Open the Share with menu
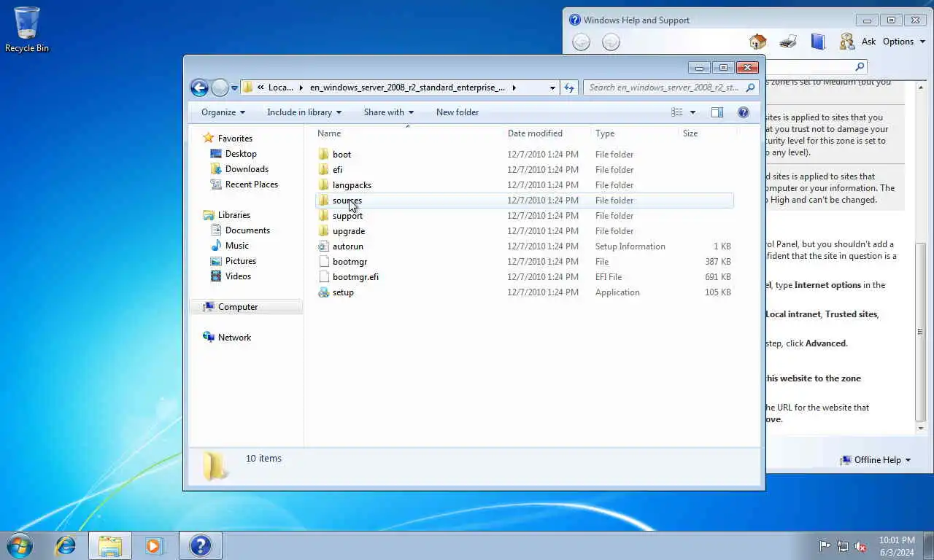934x560 pixels. click(389, 112)
